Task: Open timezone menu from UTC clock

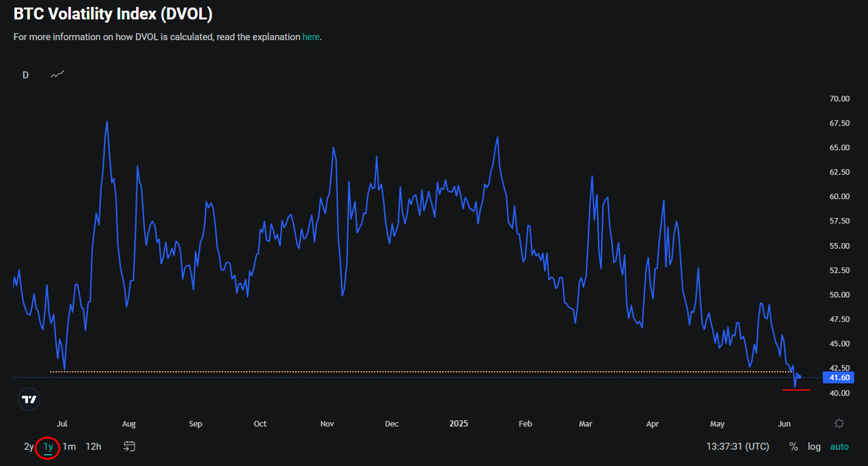Action: click(737, 447)
